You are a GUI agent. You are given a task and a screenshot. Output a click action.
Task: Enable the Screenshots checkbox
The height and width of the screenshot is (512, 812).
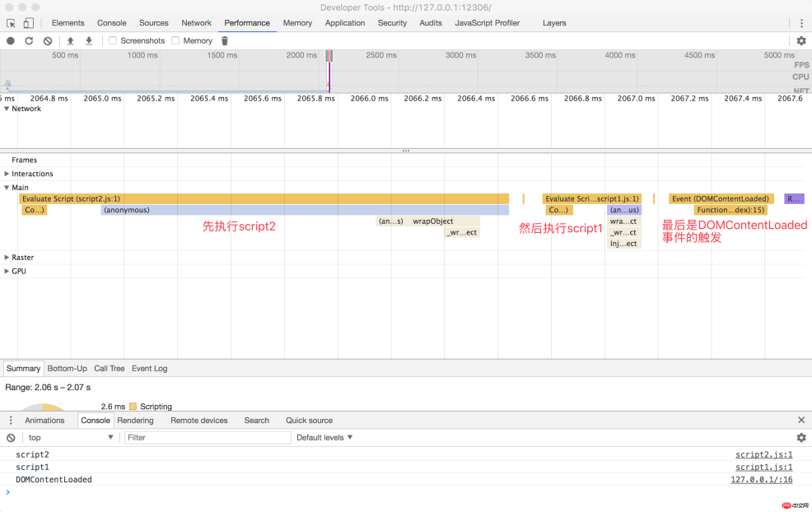113,40
